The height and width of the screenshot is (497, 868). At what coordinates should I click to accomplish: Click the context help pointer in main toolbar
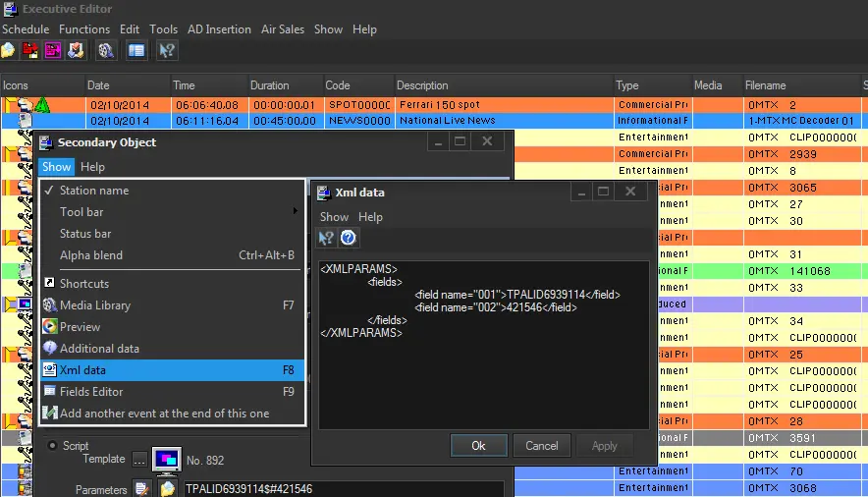point(167,49)
